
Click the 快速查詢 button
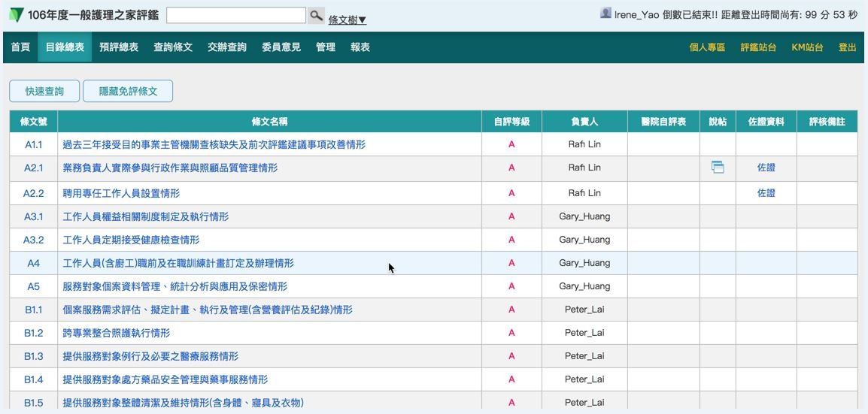tap(44, 91)
